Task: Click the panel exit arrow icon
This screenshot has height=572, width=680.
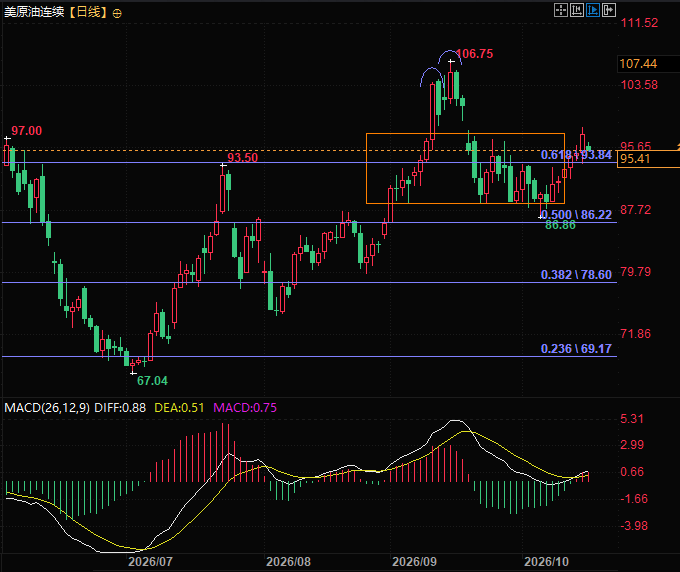Action: 609,10
